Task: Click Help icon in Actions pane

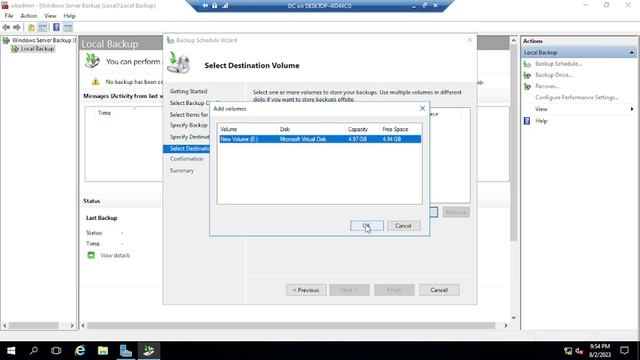Action: [x=527, y=121]
